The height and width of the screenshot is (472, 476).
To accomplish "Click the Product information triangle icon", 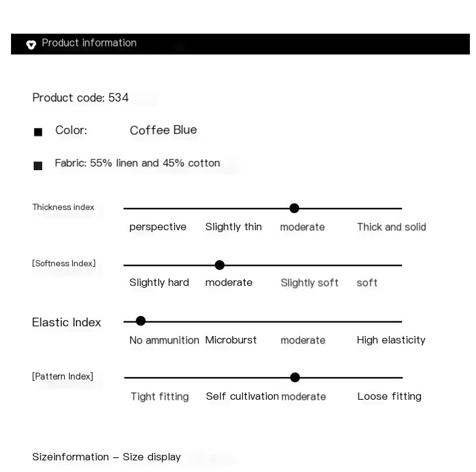I will click(x=31, y=44).
